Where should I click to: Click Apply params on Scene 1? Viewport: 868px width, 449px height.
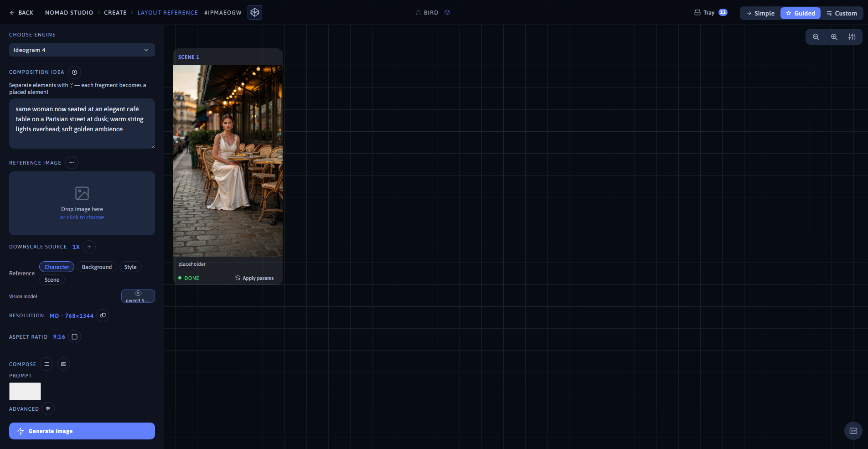tap(254, 278)
